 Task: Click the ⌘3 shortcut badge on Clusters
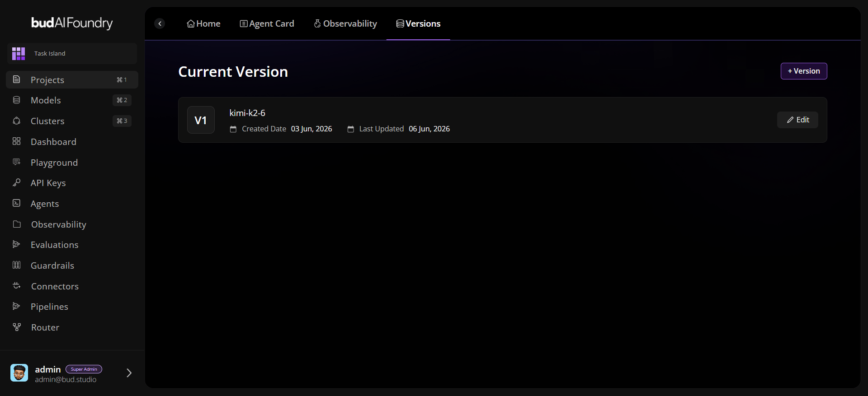pos(122,121)
